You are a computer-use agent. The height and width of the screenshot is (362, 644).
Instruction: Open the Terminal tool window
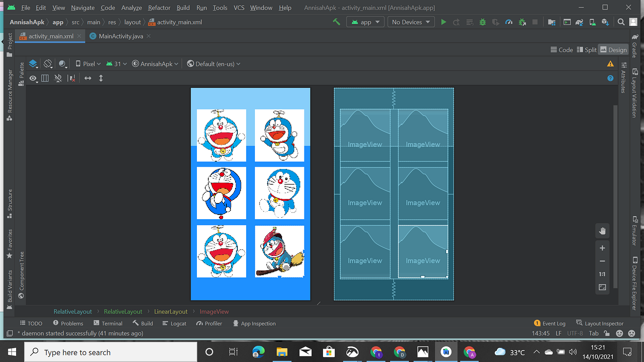[x=108, y=323]
